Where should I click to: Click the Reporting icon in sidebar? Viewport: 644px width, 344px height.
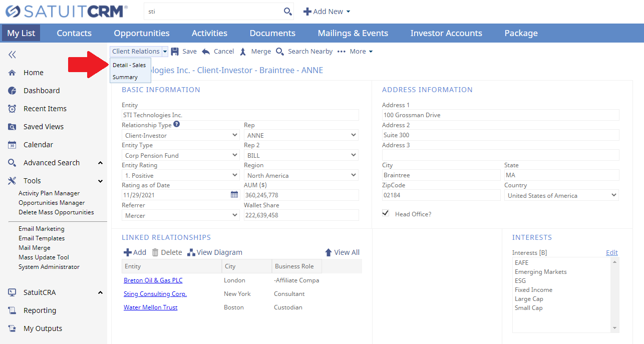(12, 310)
